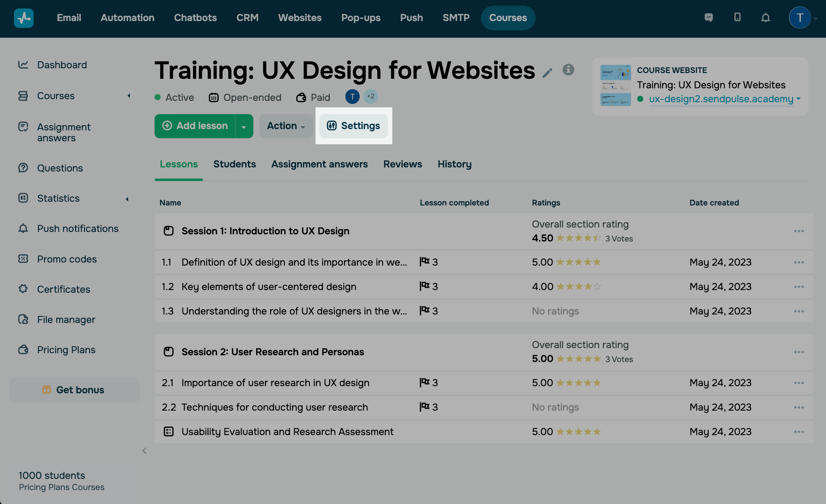Image resolution: width=826 pixels, height=504 pixels.
Task: Open the Add lesson dropdown arrow
Action: [244, 126]
